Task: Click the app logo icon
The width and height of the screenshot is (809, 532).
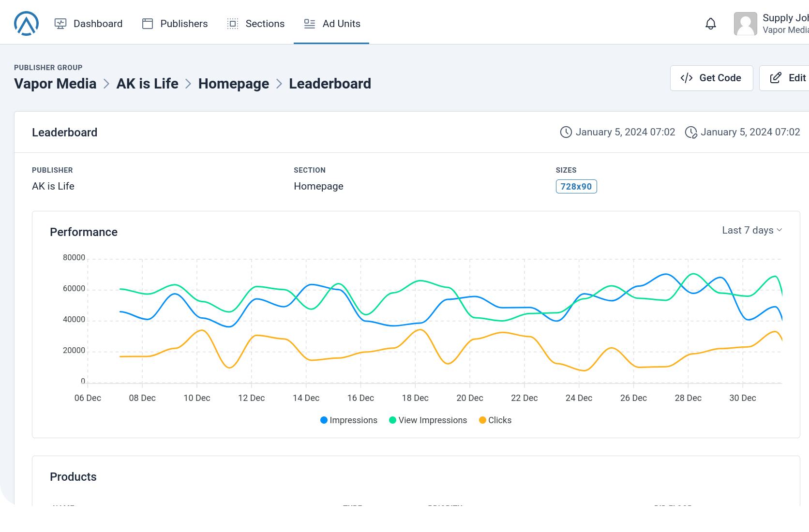Action: (x=26, y=24)
